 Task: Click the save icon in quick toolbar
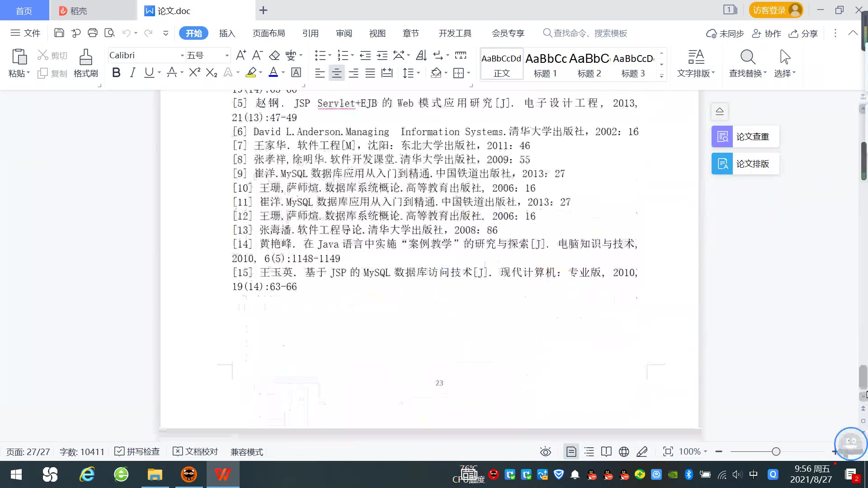coord(59,33)
